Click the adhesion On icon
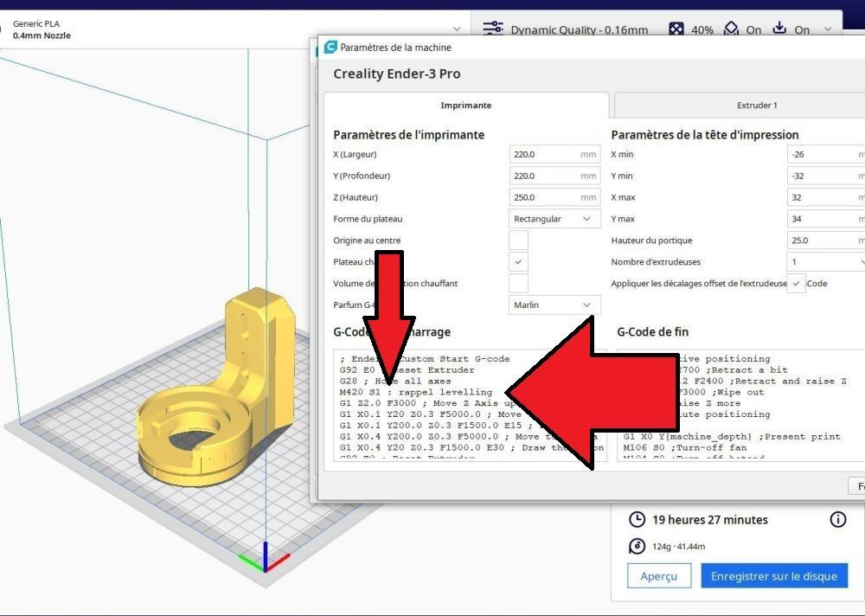The height and width of the screenshot is (616, 865). pyautogui.click(x=779, y=28)
